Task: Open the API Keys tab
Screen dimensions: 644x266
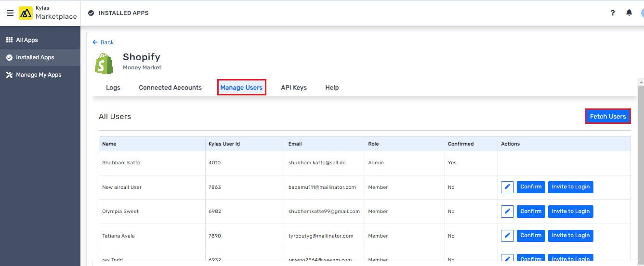Action: (x=294, y=88)
